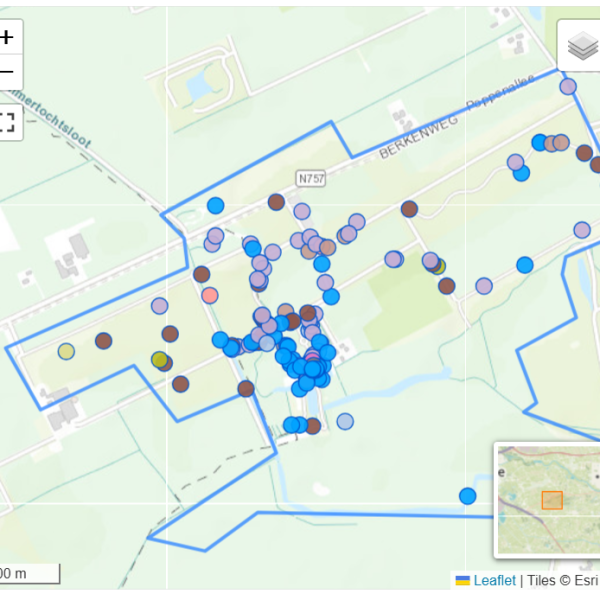Select the light-blue marker below the central cluster
The height and width of the screenshot is (600, 600).
click(x=345, y=421)
